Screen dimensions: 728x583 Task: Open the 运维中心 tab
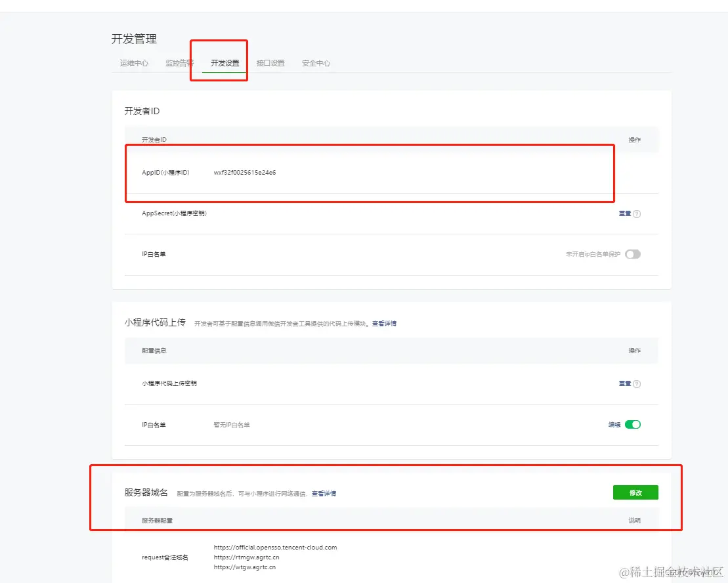tap(134, 63)
